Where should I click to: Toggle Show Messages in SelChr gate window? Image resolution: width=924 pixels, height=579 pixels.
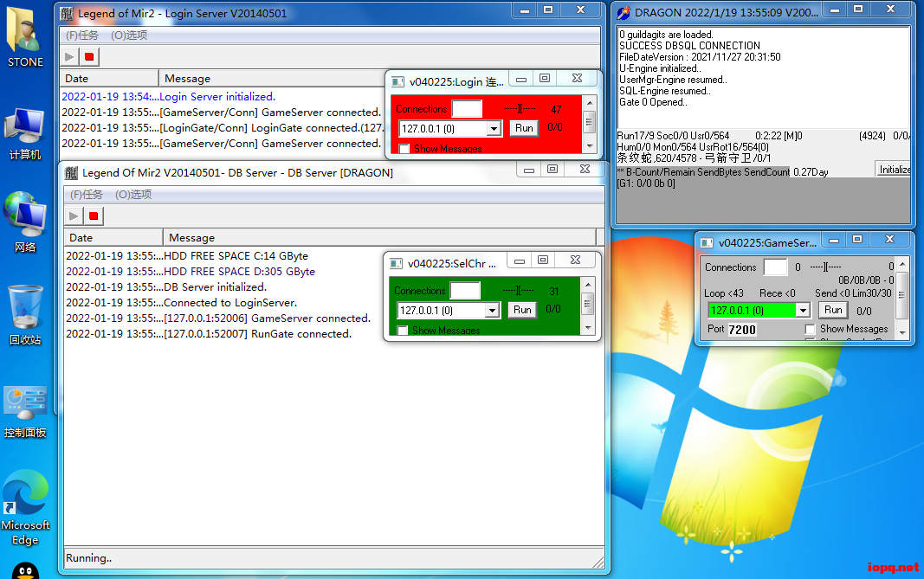tap(403, 330)
